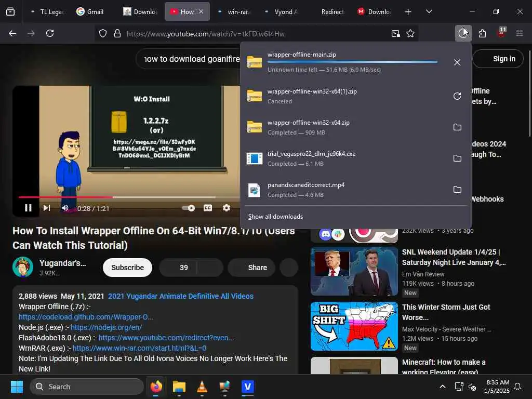Image resolution: width=532 pixels, height=399 pixels.
Task: Open the BIG SHIFT winter storm thumbnail
Action: 354,326
